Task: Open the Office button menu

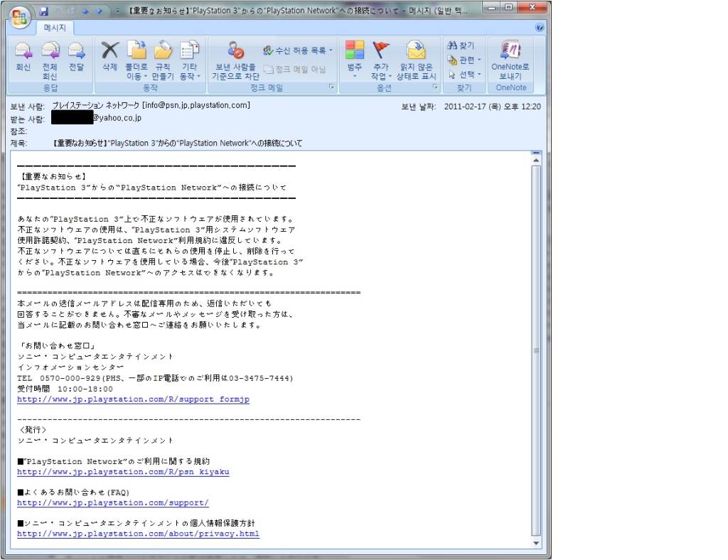Action: pos(19,18)
